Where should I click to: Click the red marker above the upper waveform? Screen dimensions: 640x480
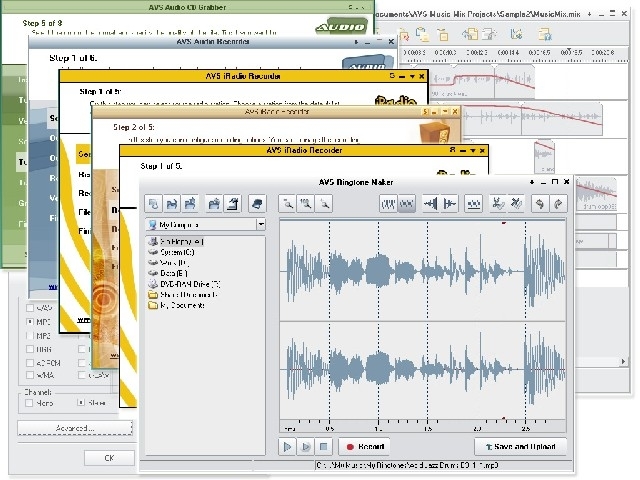tap(504, 223)
